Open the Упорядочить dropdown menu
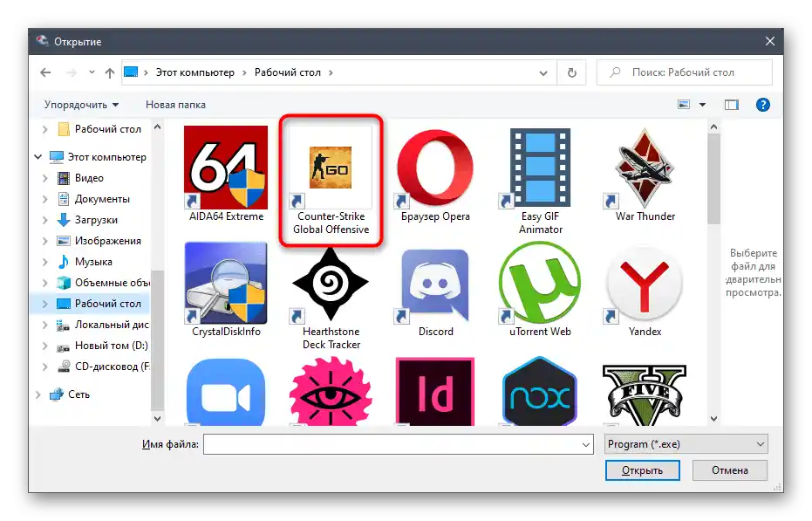This screenshot has width=812, height=521. [x=81, y=105]
